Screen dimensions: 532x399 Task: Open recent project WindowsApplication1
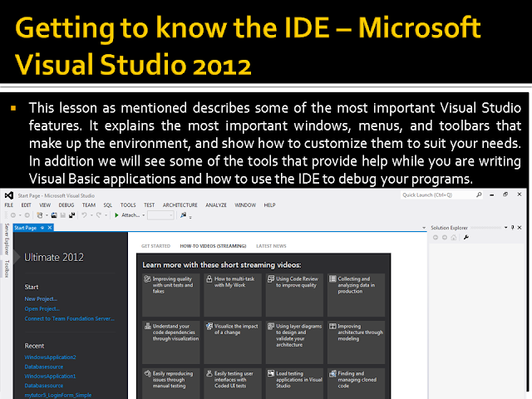coord(50,377)
